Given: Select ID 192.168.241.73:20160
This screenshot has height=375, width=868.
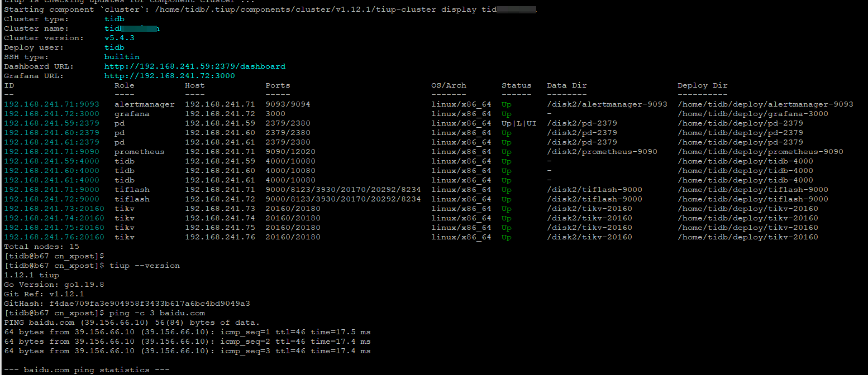Looking at the screenshot, I should pyautogui.click(x=54, y=209).
